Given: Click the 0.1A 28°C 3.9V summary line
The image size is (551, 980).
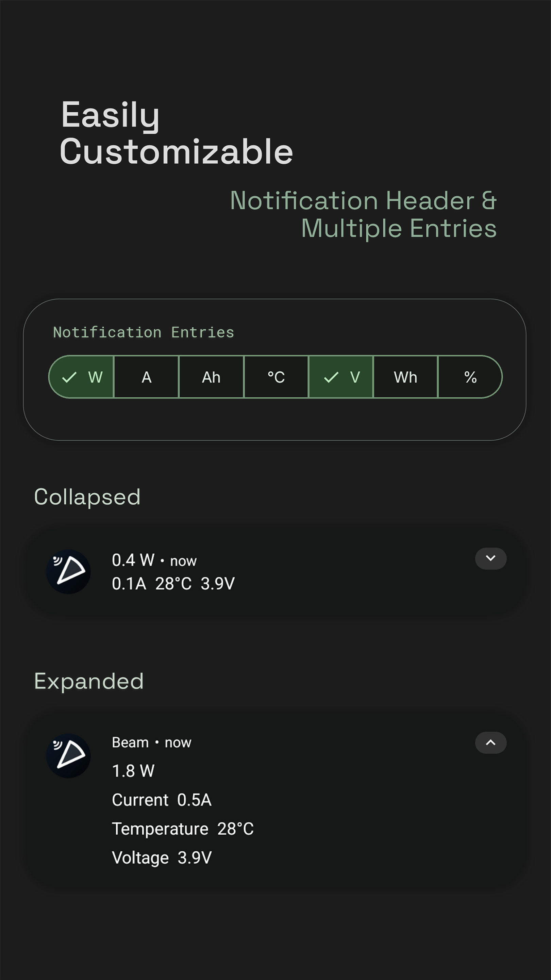Looking at the screenshot, I should [173, 584].
